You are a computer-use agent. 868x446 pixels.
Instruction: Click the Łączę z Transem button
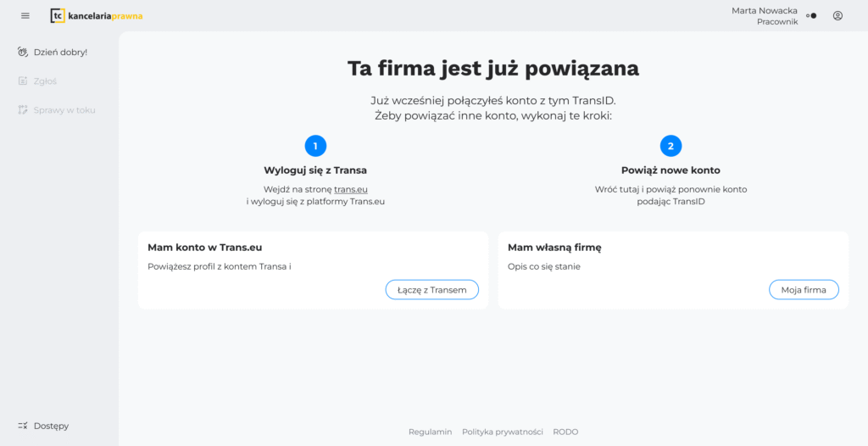tap(431, 290)
